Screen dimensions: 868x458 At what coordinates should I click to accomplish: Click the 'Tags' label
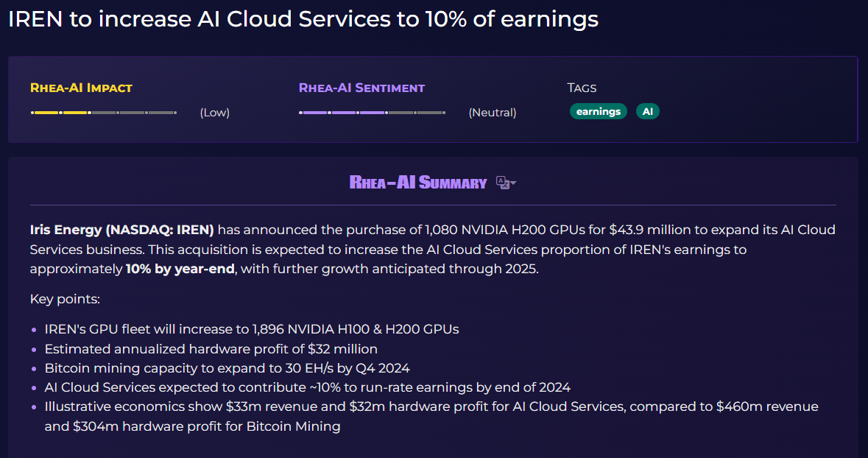tap(582, 88)
